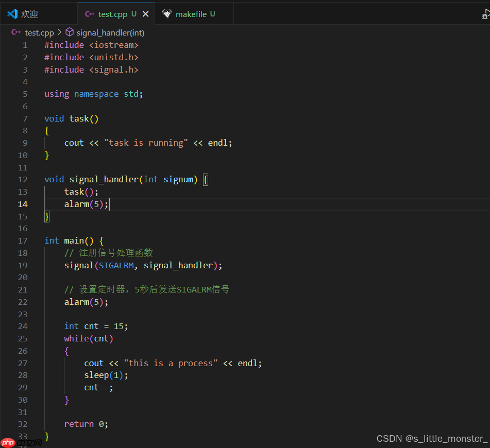
Task: Place cursor on <unistd.h> include
Action: coord(114,58)
